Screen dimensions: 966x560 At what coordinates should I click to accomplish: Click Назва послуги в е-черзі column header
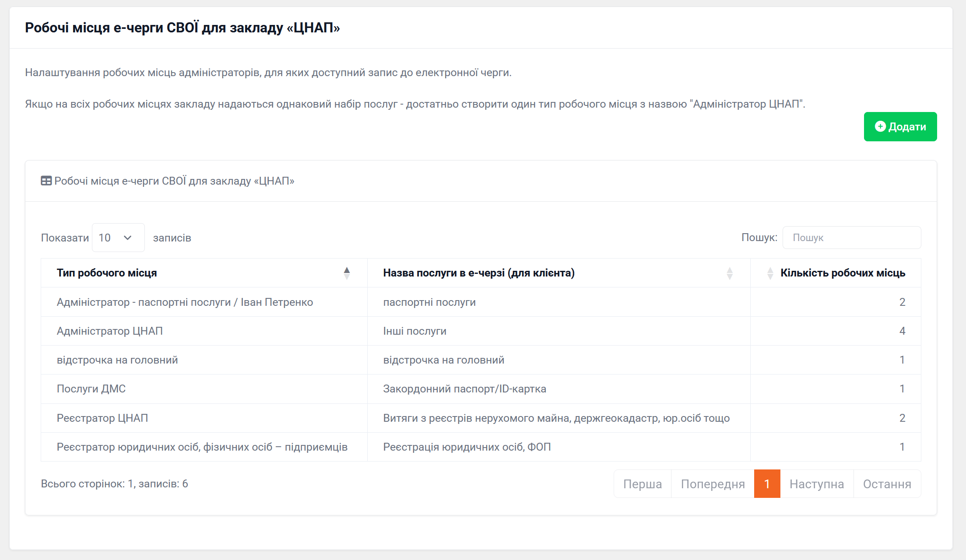(478, 273)
